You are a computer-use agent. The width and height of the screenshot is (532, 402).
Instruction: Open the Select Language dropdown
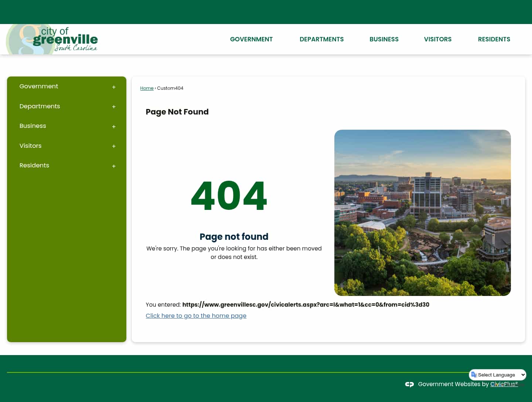498,375
